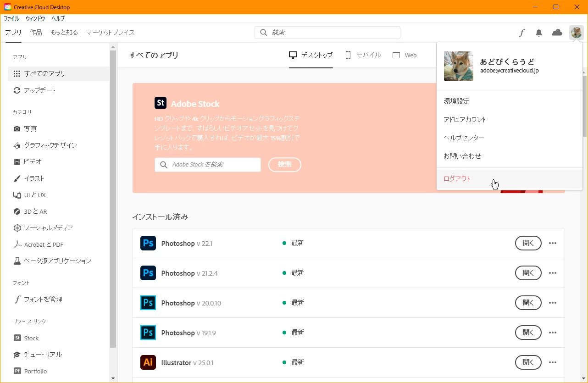Click the profile avatar in top bar
Image resolution: width=588 pixels, height=383 pixels.
pos(577,33)
